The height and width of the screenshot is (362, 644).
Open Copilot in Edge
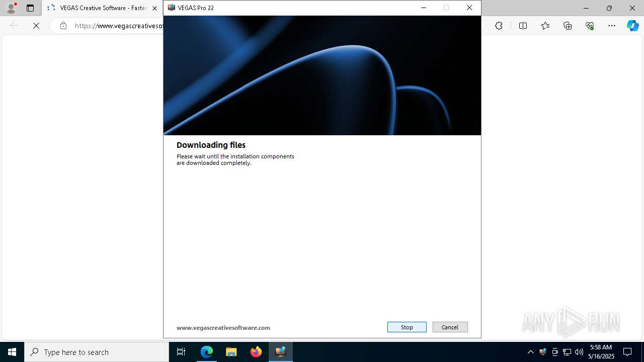(632, 26)
